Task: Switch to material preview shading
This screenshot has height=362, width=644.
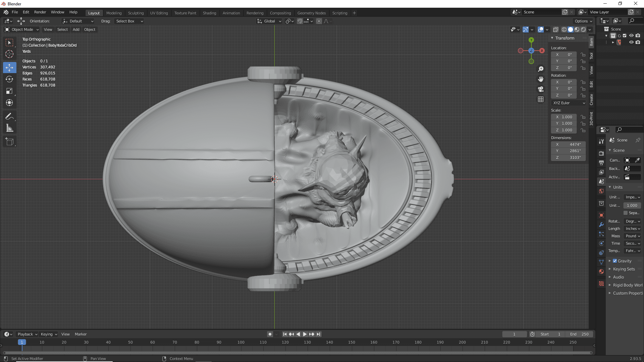Action: click(x=577, y=29)
